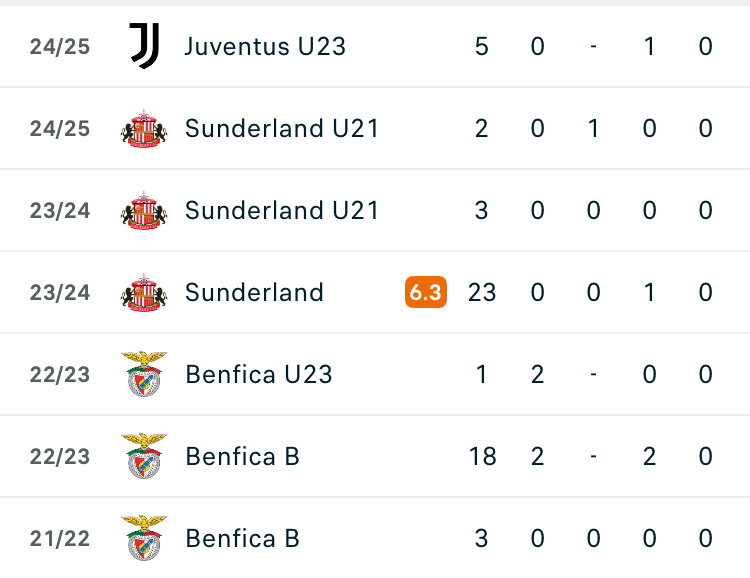Image resolution: width=750 pixels, height=578 pixels.
Task: Click the Sunderland senior team crest
Action: click(144, 292)
